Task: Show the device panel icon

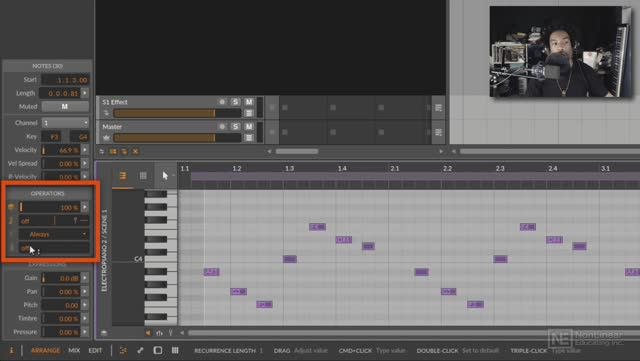Action: (158, 350)
